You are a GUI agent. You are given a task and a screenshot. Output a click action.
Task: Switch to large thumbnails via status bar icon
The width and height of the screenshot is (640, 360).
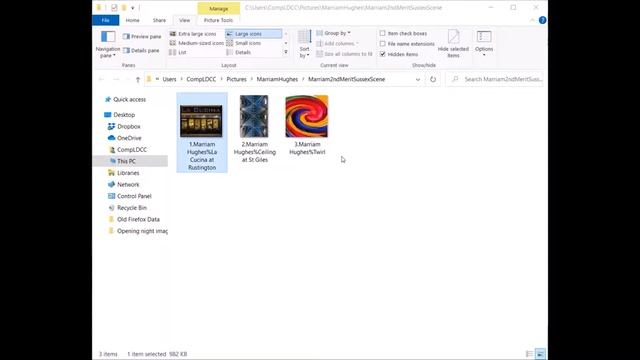pyautogui.click(x=540, y=354)
